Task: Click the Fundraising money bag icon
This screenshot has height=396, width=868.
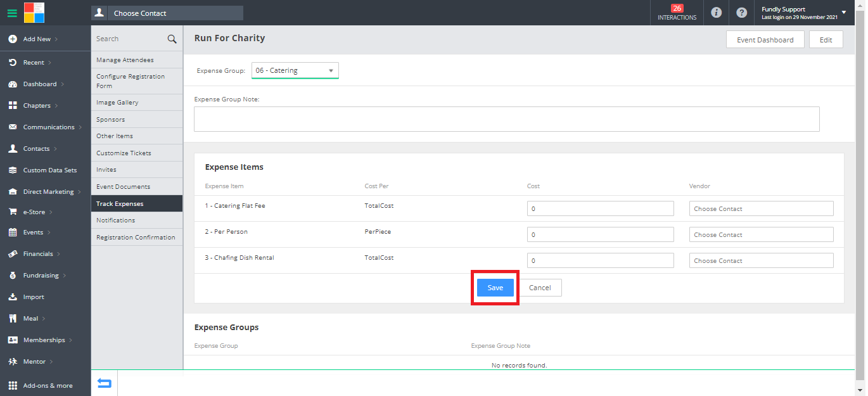Action: point(13,276)
